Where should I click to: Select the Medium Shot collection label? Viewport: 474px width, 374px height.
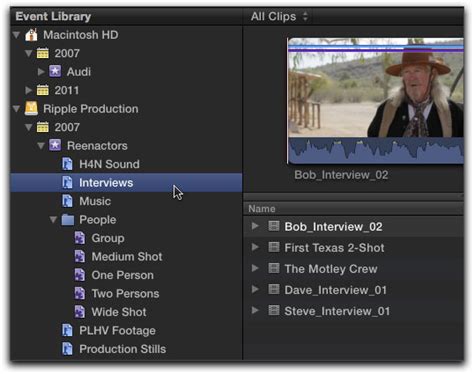point(127,256)
